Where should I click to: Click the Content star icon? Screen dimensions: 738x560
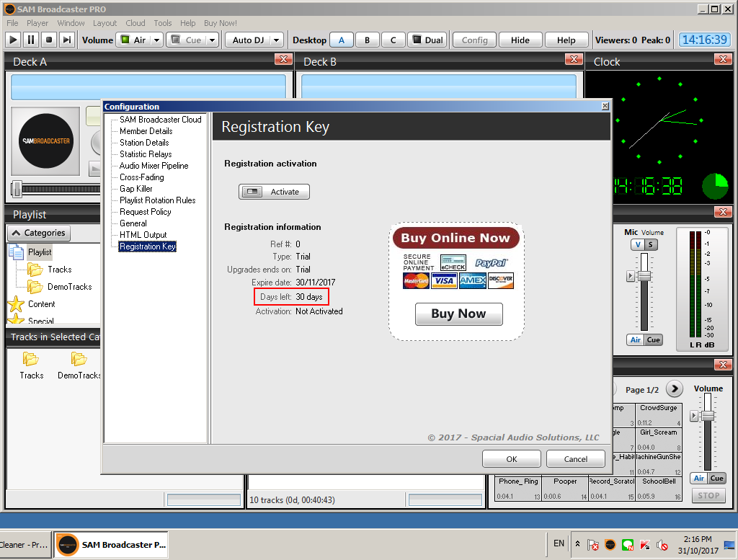pyautogui.click(x=16, y=304)
